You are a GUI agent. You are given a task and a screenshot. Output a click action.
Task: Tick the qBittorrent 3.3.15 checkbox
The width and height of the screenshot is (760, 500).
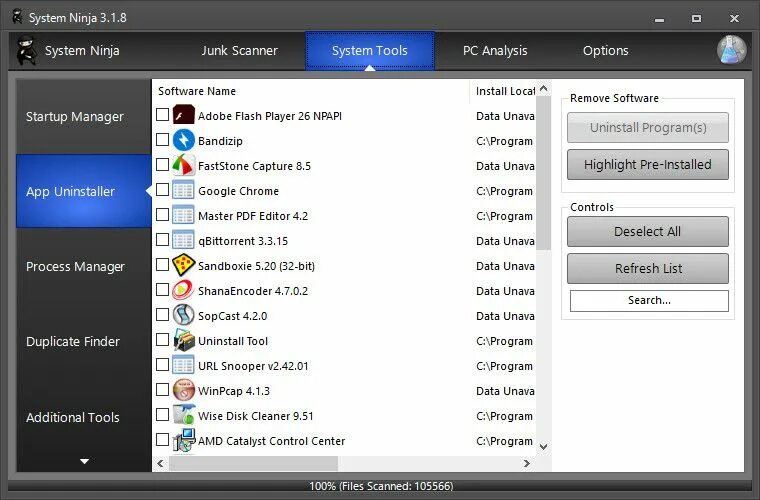pyautogui.click(x=162, y=240)
